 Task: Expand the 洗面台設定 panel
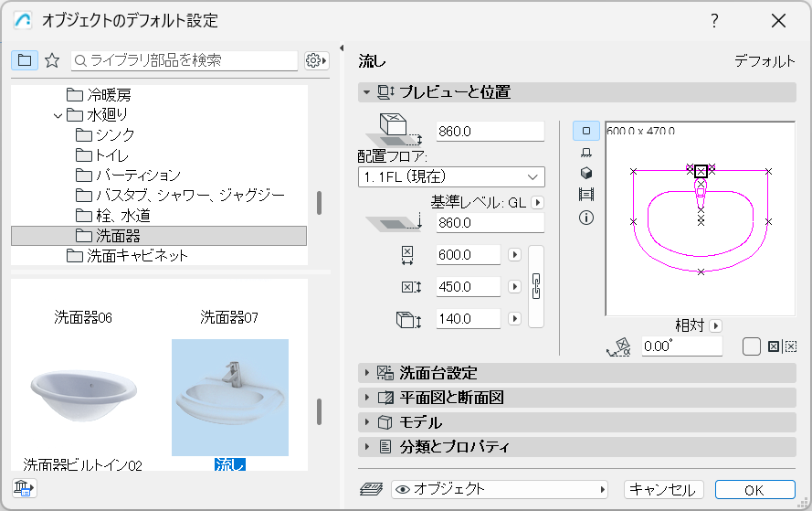[576, 373]
